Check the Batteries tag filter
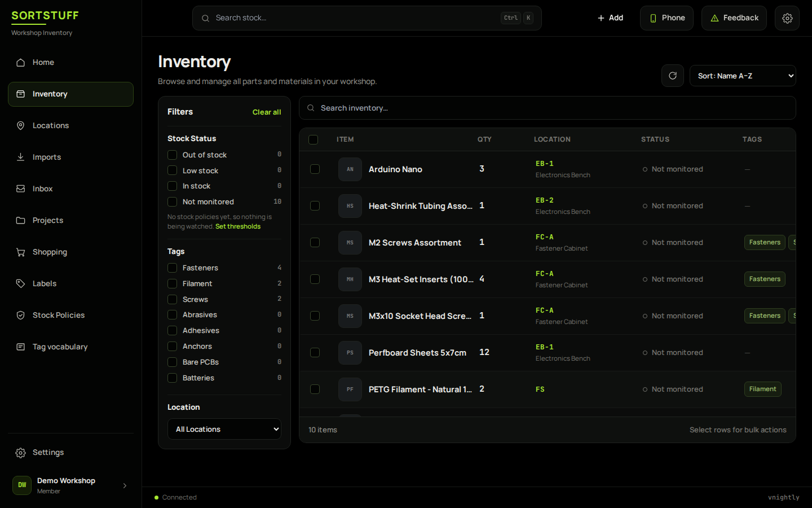Viewport: 812px width, 508px height. click(173, 378)
